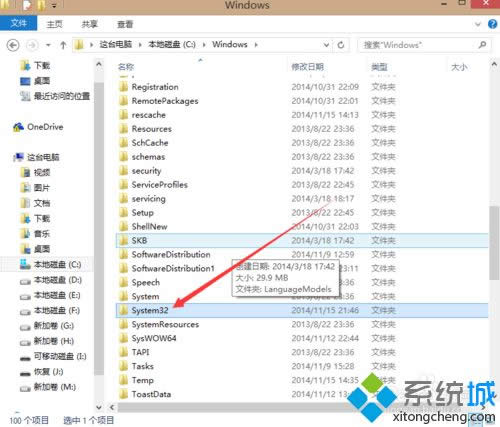
Task: Click the SKB folder icon
Action: click(124, 241)
